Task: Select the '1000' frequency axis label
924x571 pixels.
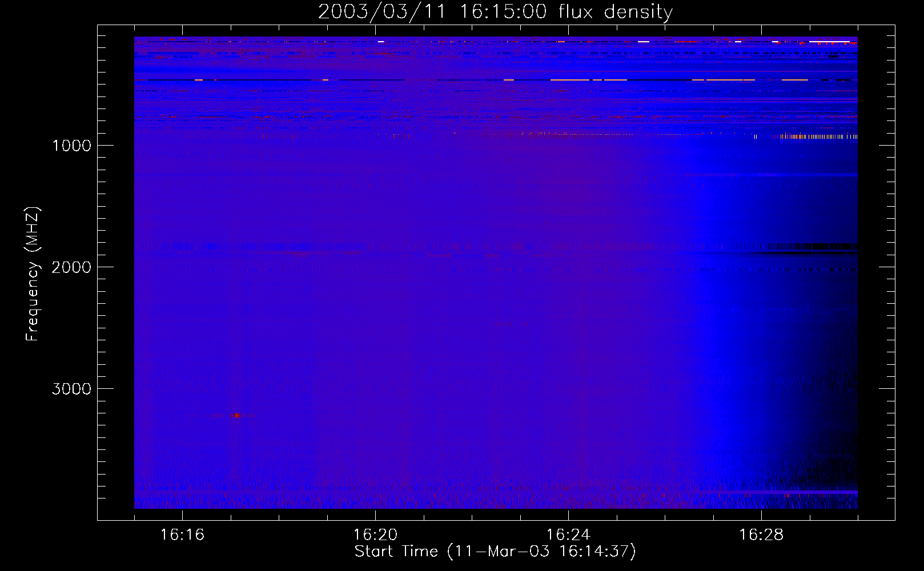Action: pos(71,146)
